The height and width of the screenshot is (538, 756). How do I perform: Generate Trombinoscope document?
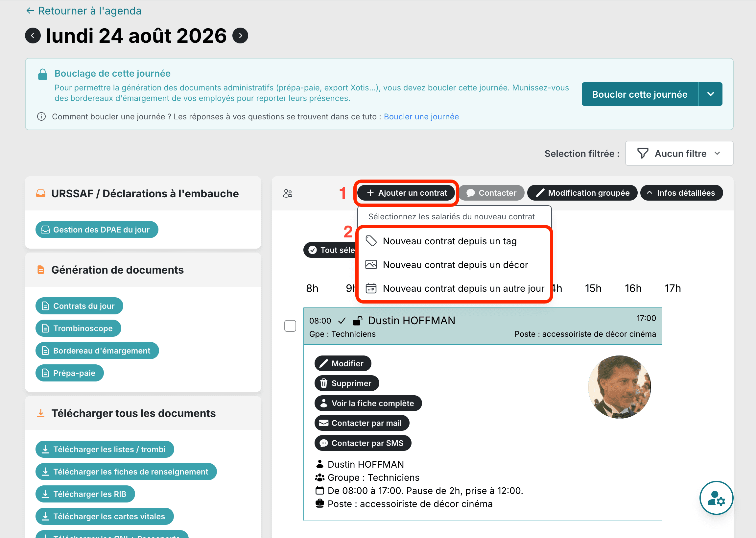tap(78, 328)
